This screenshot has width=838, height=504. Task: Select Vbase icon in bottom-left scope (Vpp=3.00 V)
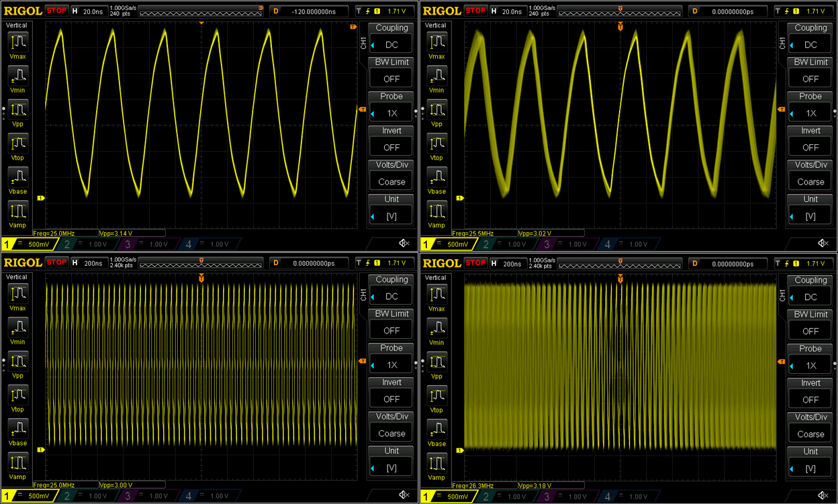(x=18, y=428)
